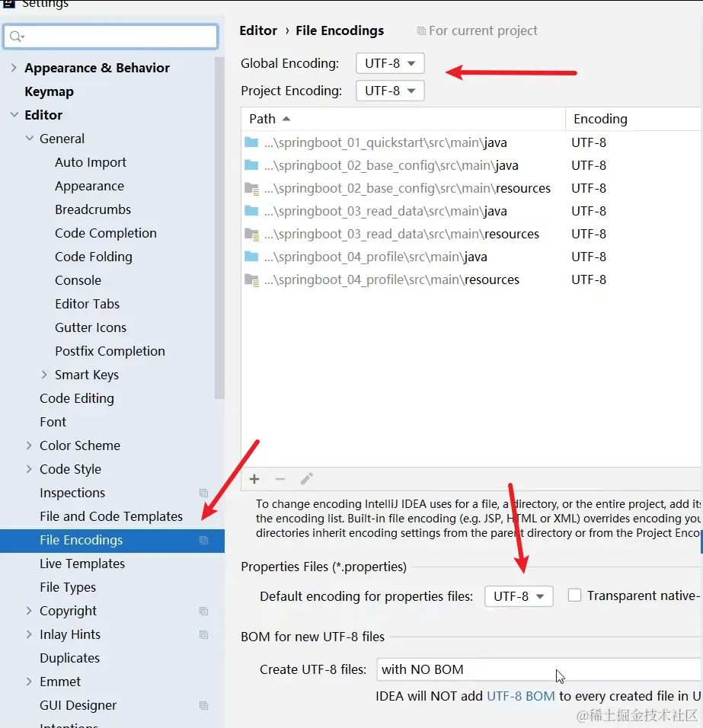Image resolution: width=703 pixels, height=728 pixels.
Task: Click the edit pencil icon
Action: click(x=306, y=479)
